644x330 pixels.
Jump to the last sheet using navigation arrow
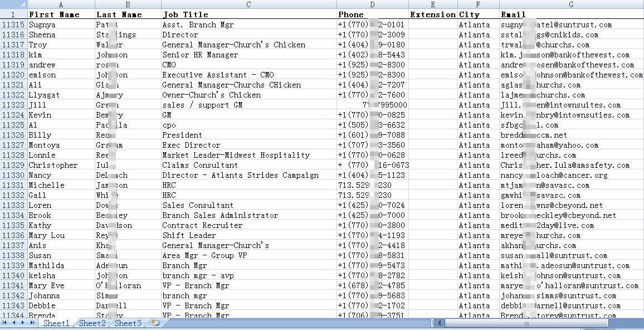click(x=32, y=323)
